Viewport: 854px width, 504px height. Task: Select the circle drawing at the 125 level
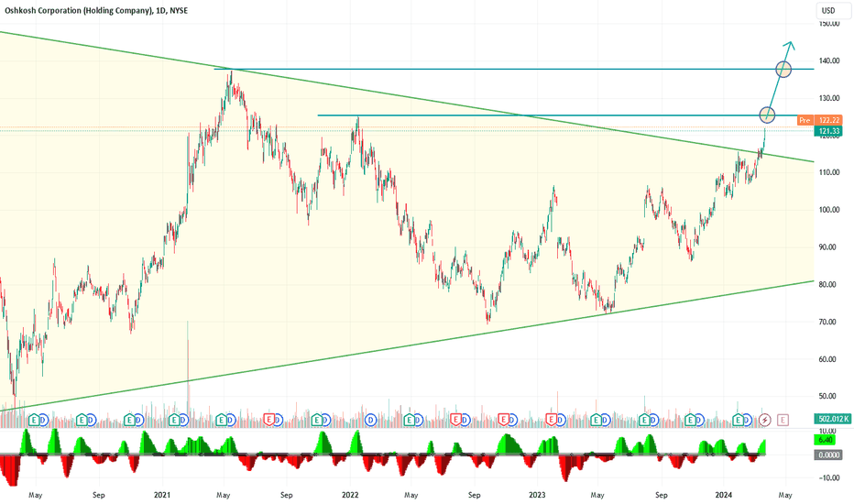tap(767, 115)
